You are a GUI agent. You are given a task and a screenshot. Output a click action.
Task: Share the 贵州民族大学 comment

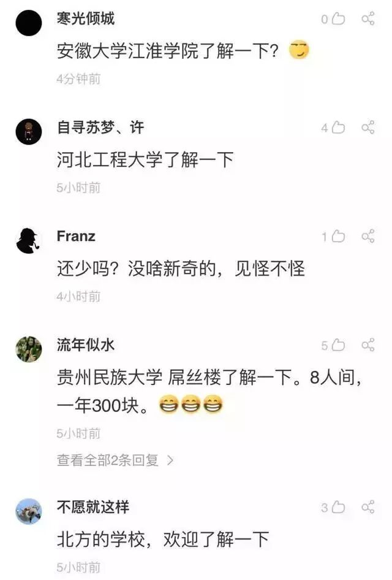pyautogui.click(x=368, y=345)
